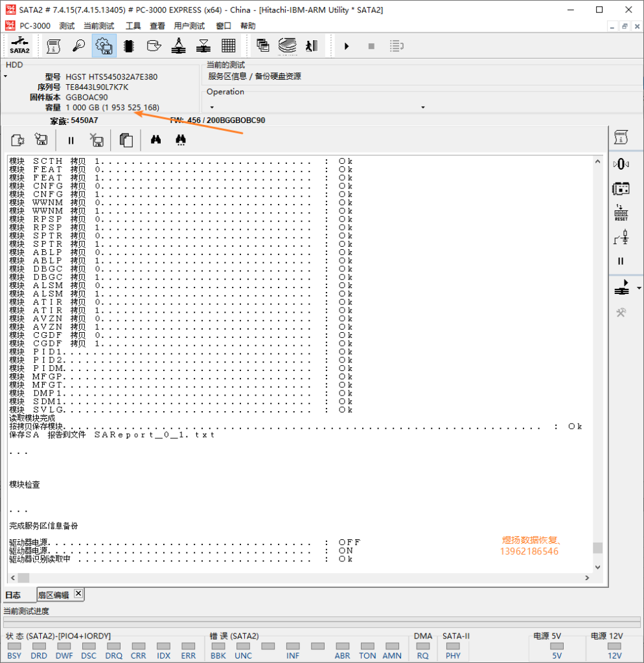Click the log line 完成服务区信息备份
The width and height of the screenshot is (644, 663).
tap(43, 526)
